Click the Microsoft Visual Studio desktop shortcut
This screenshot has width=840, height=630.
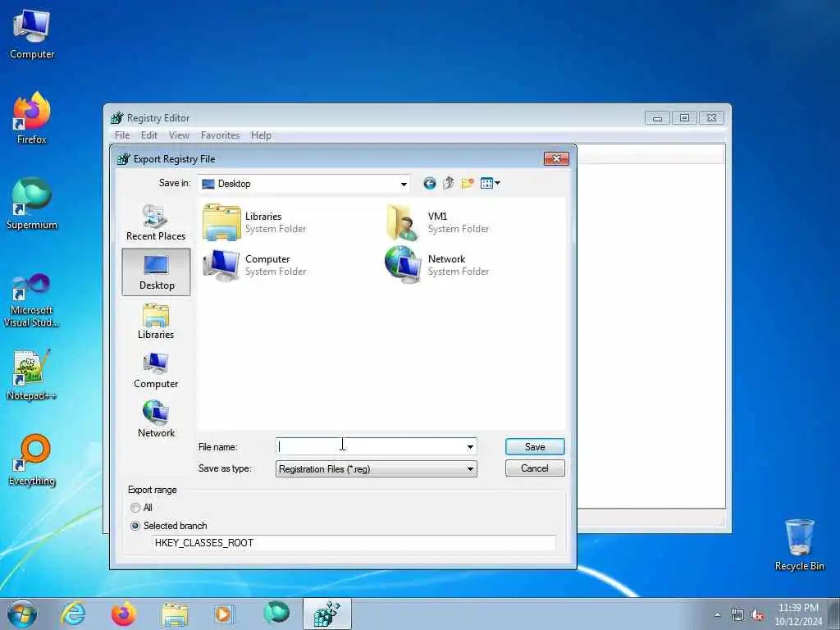pyautogui.click(x=32, y=300)
